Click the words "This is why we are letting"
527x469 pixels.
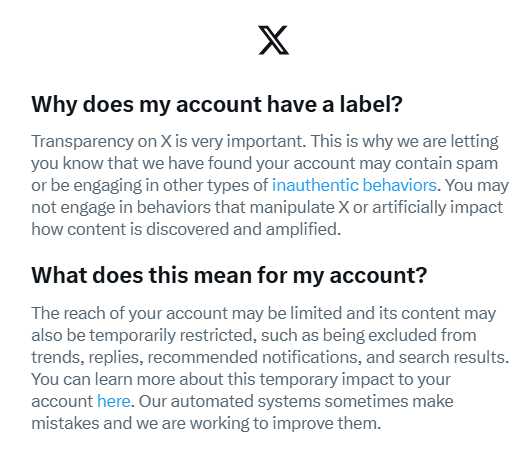coord(405,142)
